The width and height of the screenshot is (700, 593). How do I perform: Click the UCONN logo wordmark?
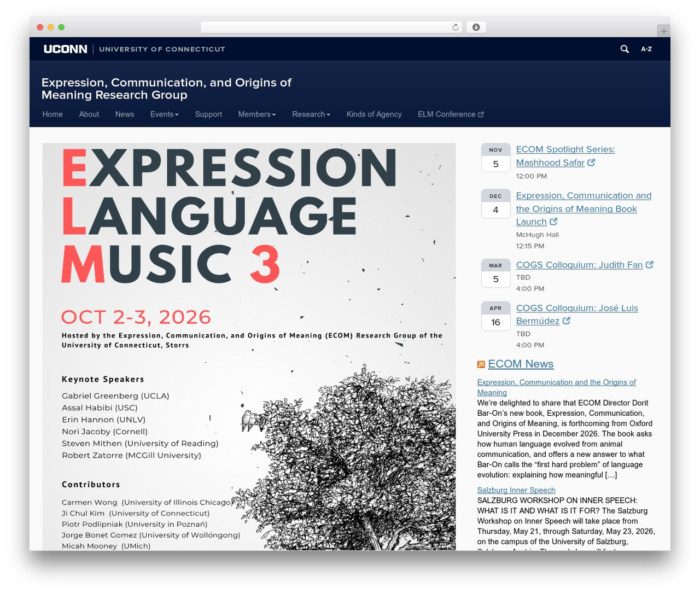coord(66,49)
